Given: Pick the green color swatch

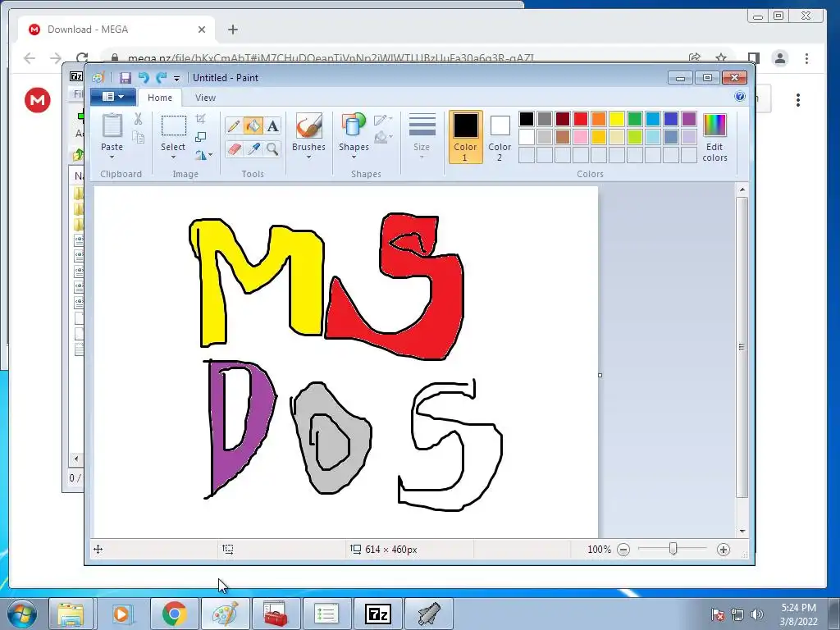Looking at the screenshot, I should 635,119.
